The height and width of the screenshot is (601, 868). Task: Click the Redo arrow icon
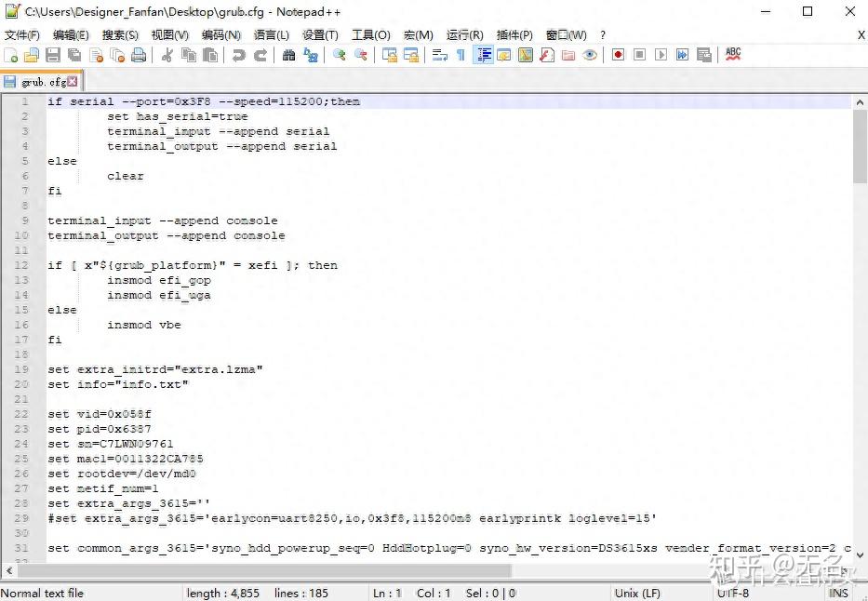(260, 55)
